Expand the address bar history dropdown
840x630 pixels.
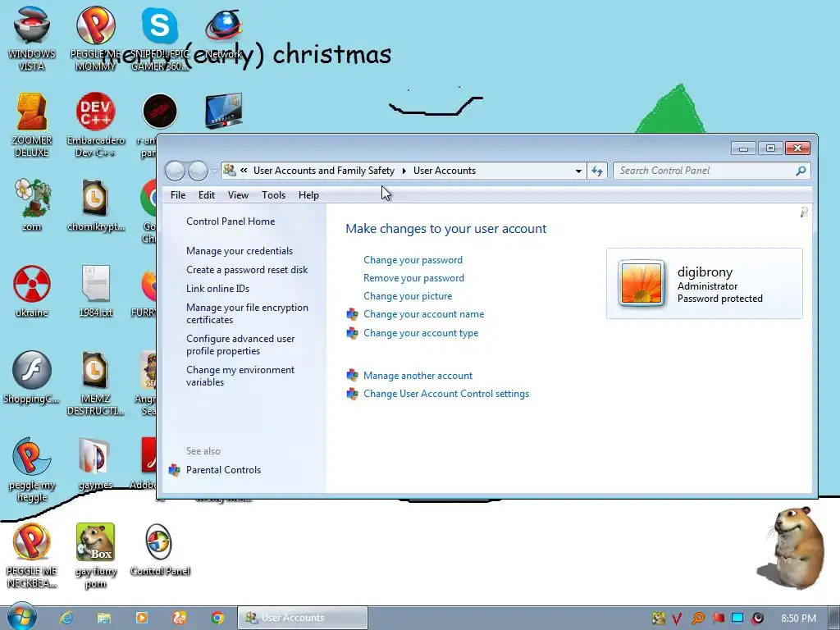click(x=578, y=171)
